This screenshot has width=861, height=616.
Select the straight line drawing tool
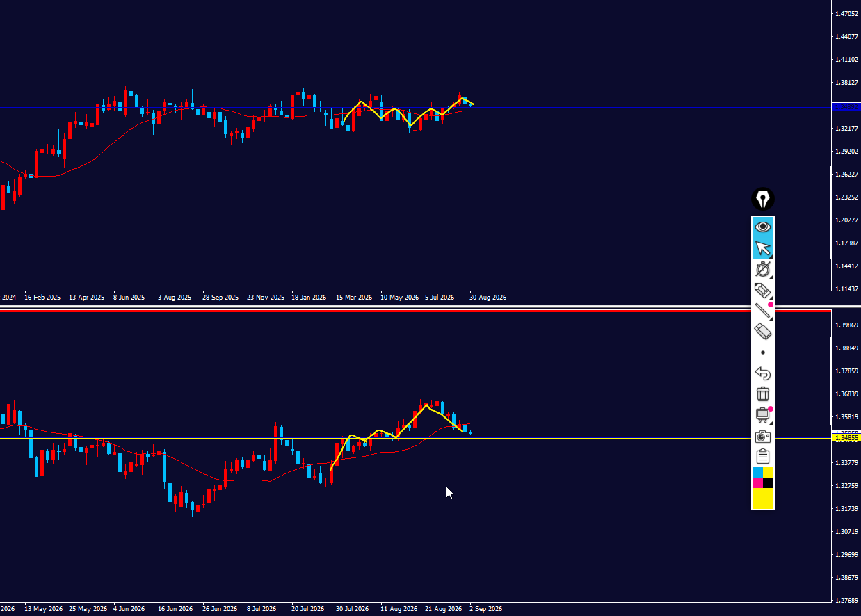pyautogui.click(x=763, y=311)
